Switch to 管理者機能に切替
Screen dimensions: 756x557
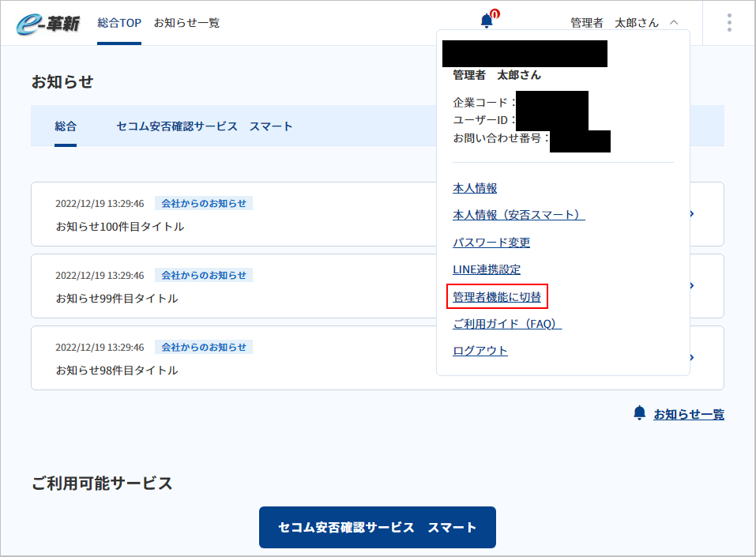click(497, 296)
